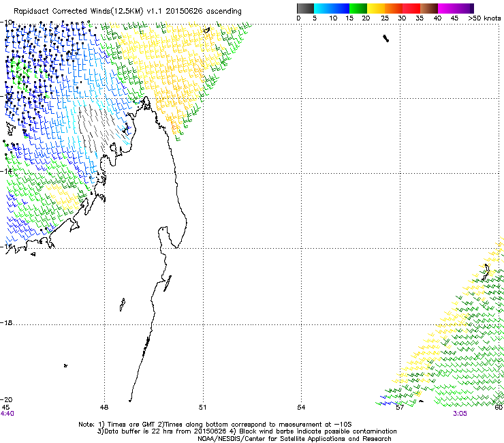The height and width of the screenshot is (443, 504).
Task: Click the legend label '25'
Action: click(385, 18)
